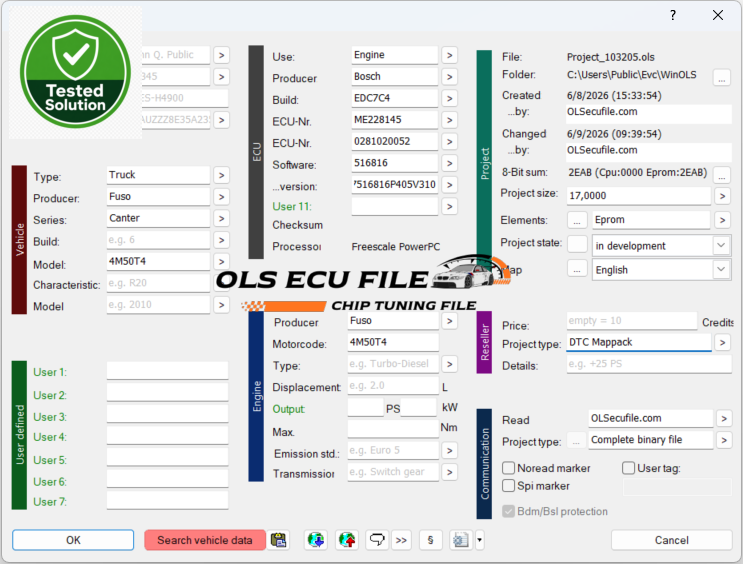
Task: Click arrow next to vehicle Build field
Action: coord(221,240)
